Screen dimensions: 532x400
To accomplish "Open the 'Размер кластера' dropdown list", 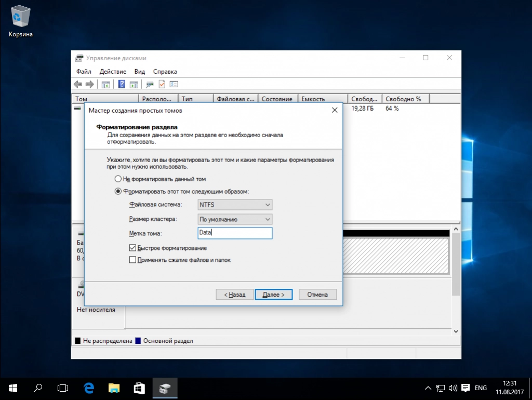I will tap(235, 220).
